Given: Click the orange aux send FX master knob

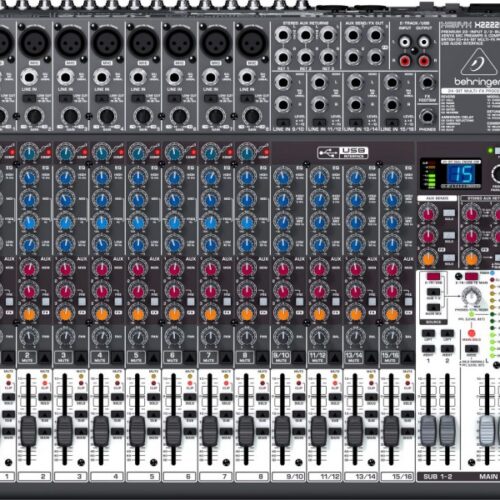Looking at the screenshot, I should point(428,259).
